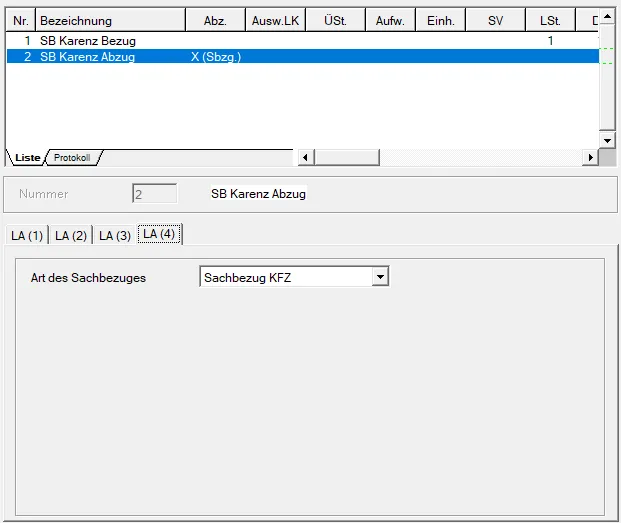621x523 pixels.
Task: Switch to the LA (2) tab
Action: tap(71, 235)
